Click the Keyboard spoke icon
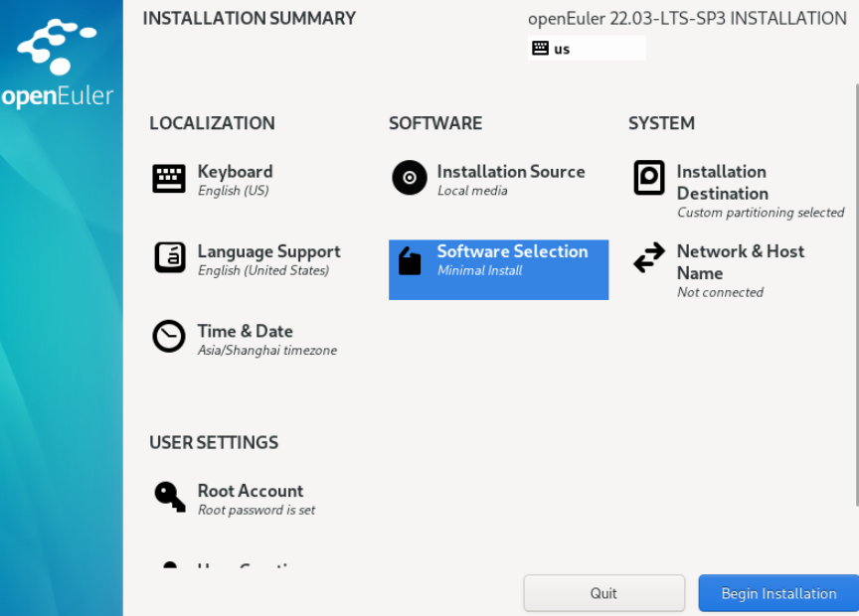The width and height of the screenshot is (859, 616). tap(169, 179)
